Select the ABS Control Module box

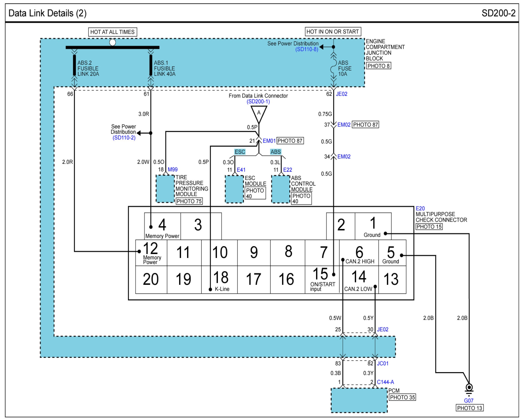coord(281,189)
